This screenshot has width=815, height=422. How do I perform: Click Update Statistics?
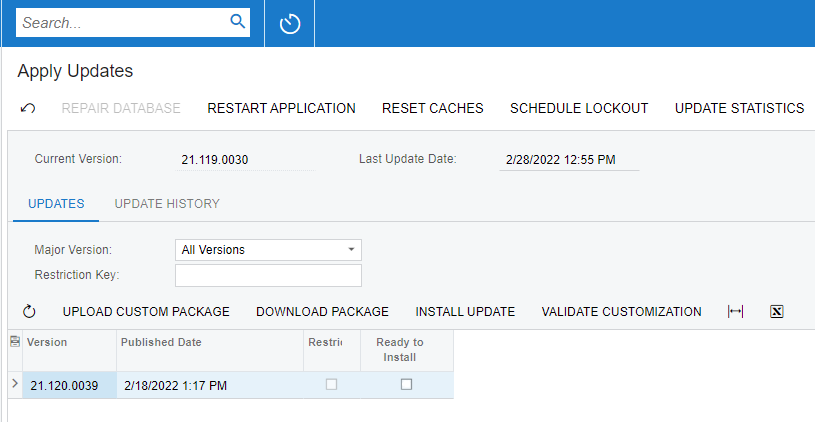[x=739, y=108]
